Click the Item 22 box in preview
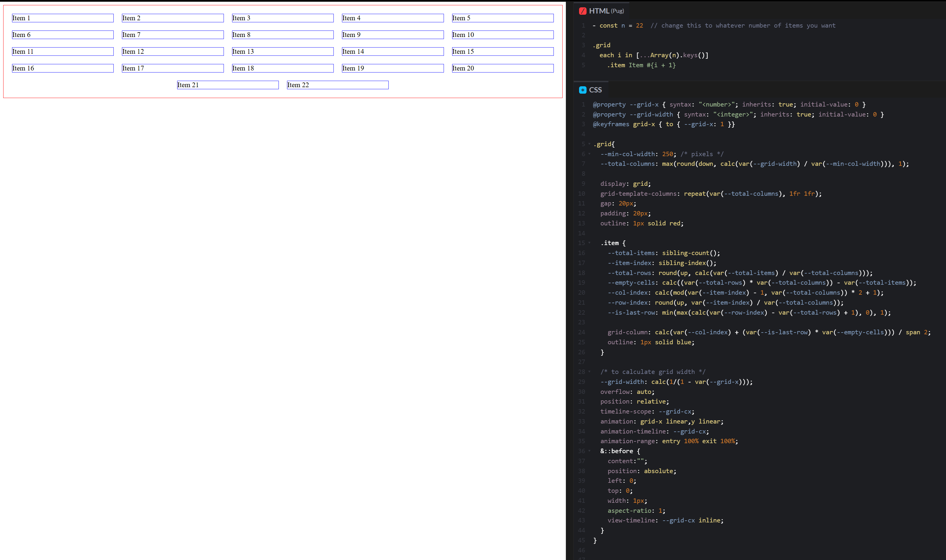The image size is (946, 560). [x=337, y=85]
